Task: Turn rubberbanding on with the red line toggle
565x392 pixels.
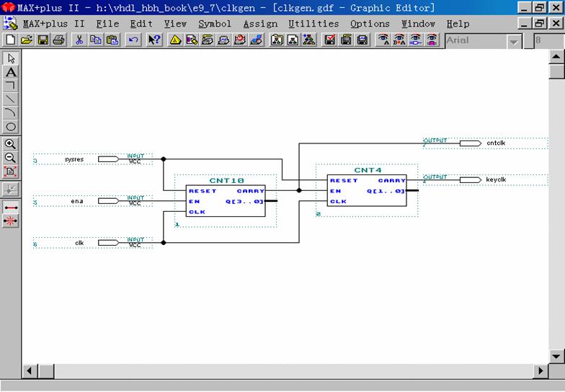Action: pyautogui.click(x=11, y=208)
